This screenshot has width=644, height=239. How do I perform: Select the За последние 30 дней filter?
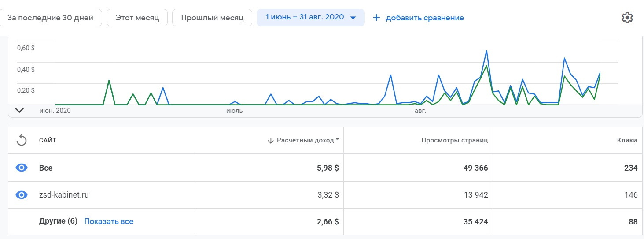click(51, 18)
